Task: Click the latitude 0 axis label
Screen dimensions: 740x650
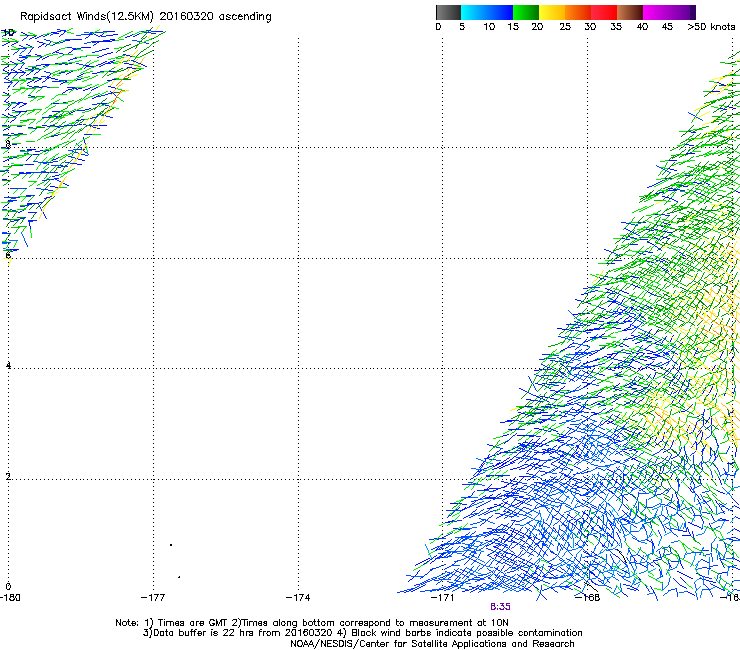Action: point(8,587)
